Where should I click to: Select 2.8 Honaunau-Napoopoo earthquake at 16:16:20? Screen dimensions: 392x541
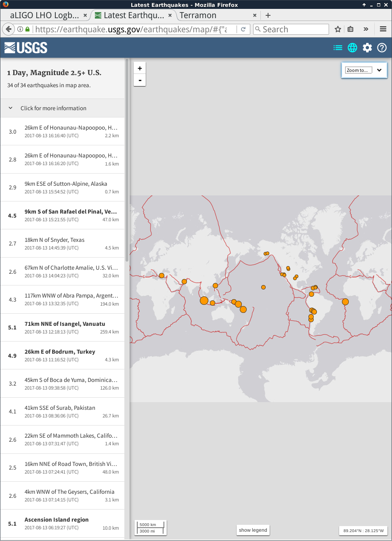63,159
